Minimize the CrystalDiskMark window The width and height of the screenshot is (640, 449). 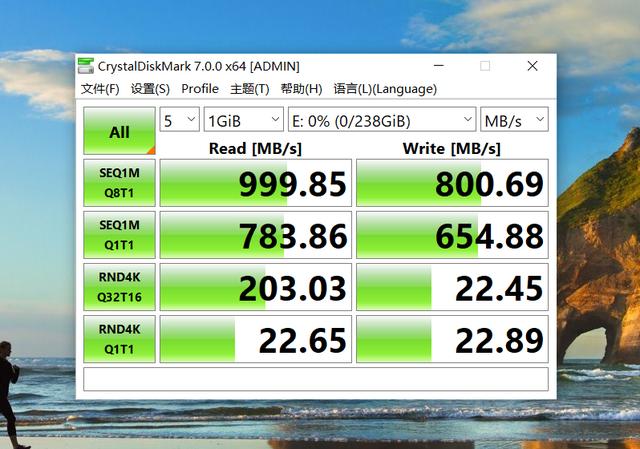[439, 66]
